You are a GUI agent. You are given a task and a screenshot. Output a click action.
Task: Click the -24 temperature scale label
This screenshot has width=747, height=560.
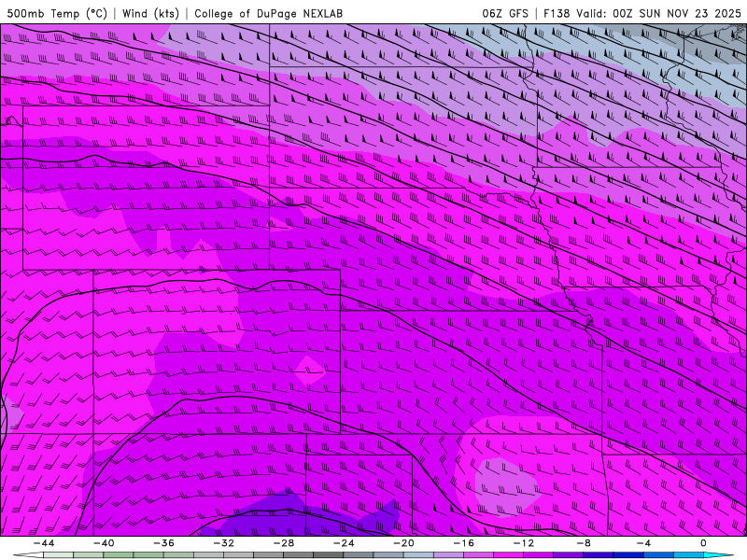[x=344, y=543]
